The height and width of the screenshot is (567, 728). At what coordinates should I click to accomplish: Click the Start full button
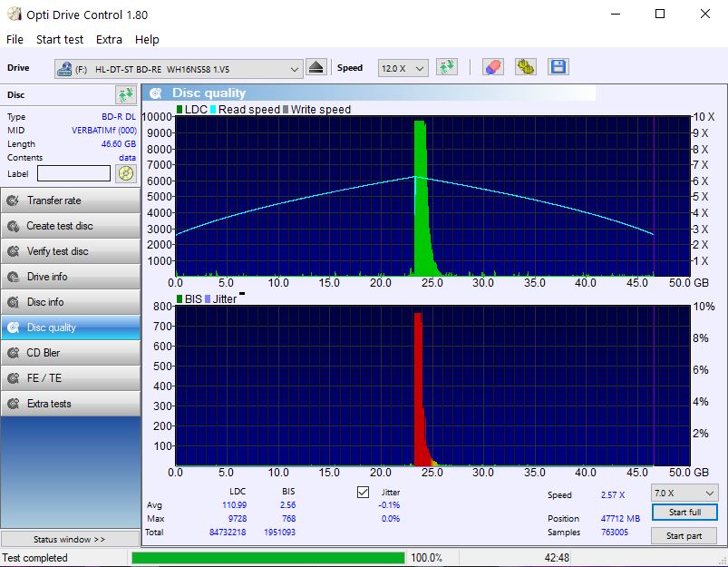684,513
